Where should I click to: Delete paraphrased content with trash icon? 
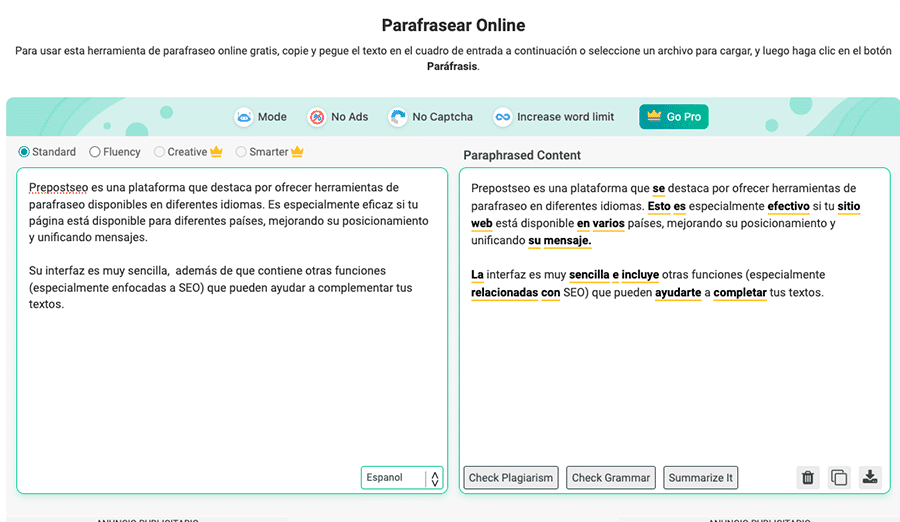[808, 477]
